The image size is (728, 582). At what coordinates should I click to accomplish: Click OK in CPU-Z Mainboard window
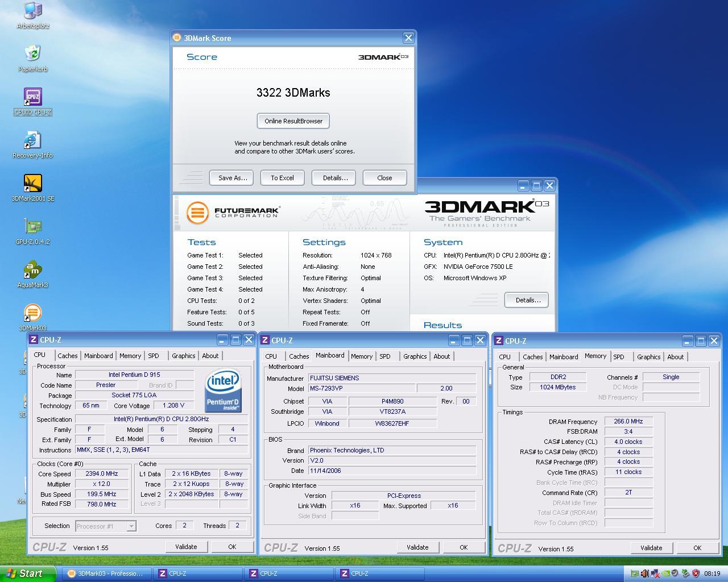point(464,547)
